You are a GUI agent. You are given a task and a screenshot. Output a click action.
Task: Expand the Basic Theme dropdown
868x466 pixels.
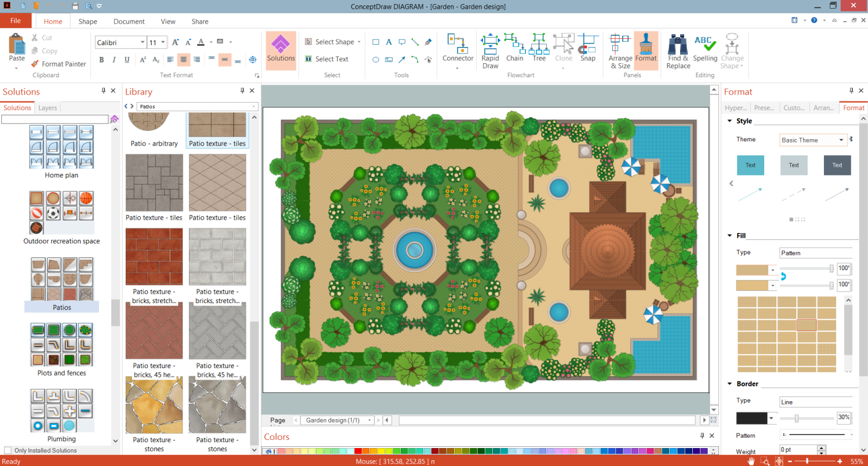[841, 140]
